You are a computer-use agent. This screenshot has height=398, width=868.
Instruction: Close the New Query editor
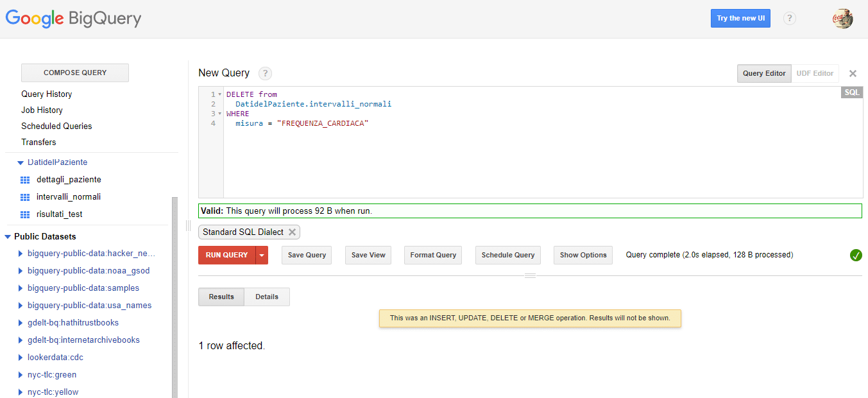(853, 73)
